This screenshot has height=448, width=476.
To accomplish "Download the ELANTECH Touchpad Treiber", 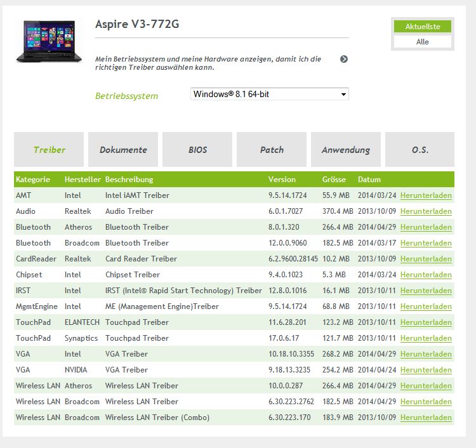I will 426,322.
